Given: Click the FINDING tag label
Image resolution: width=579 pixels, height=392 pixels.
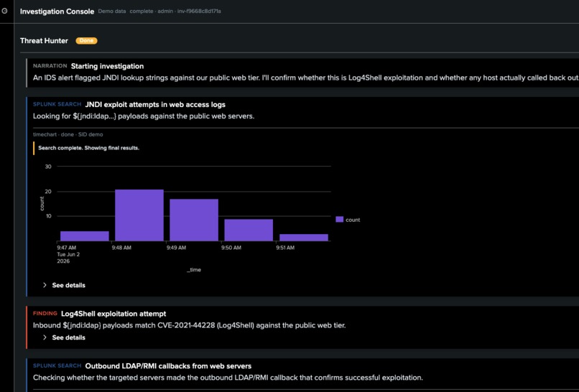Looking at the screenshot, I should pos(45,313).
